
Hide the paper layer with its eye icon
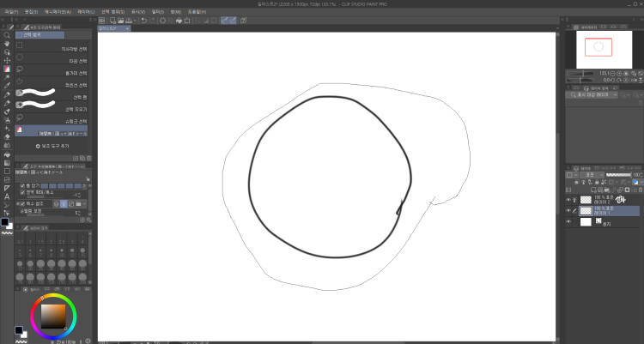point(568,222)
